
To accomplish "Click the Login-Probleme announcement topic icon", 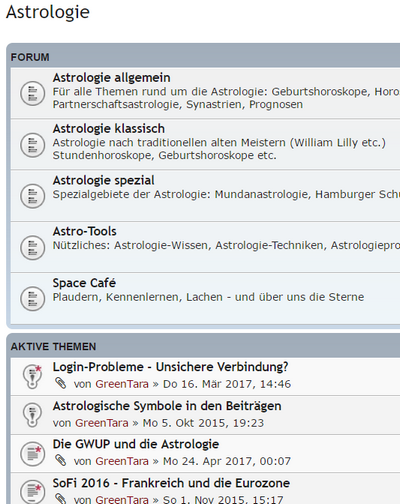I will (32, 377).
